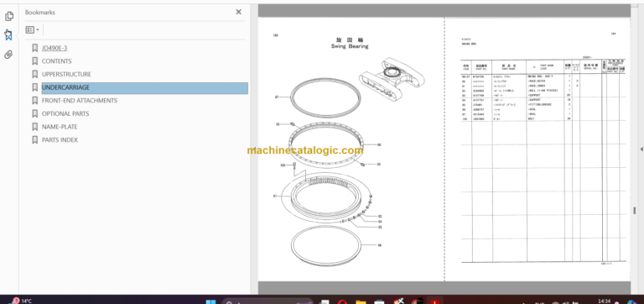644x304 pixels.
Task: Open the taskbar clock showing 14:34
Action: 604,301
